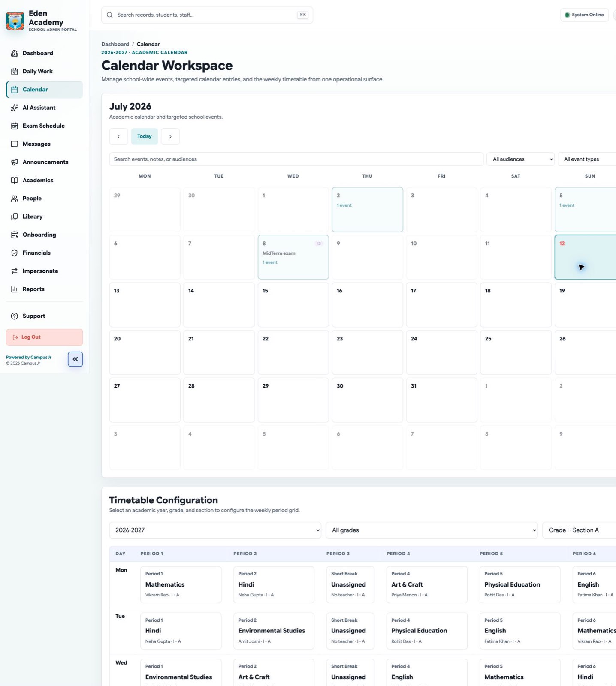Open AI Assistant via its sparkle icon
Image resolution: width=616 pixels, height=686 pixels.
point(14,108)
